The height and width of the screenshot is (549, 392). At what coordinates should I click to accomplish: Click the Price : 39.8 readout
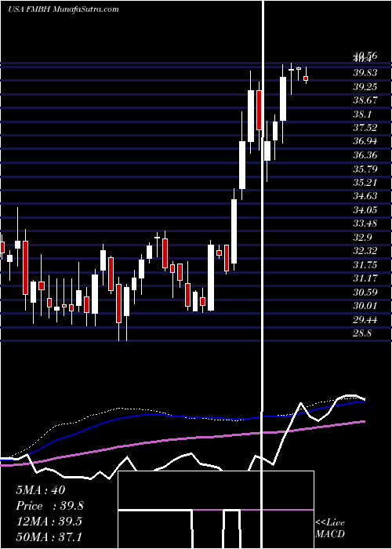pyautogui.click(x=49, y=506)
